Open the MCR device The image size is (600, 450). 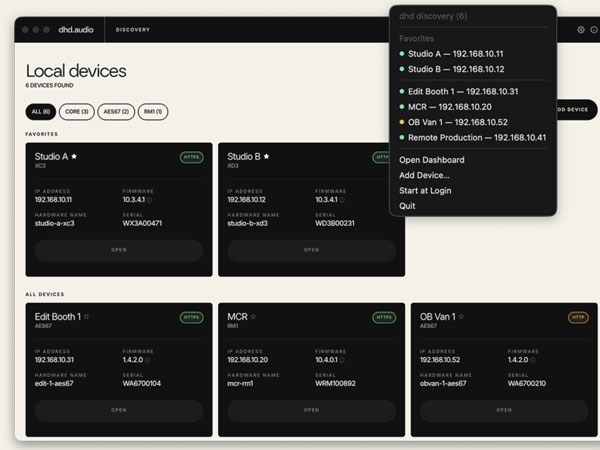click(x=311, y=410)
